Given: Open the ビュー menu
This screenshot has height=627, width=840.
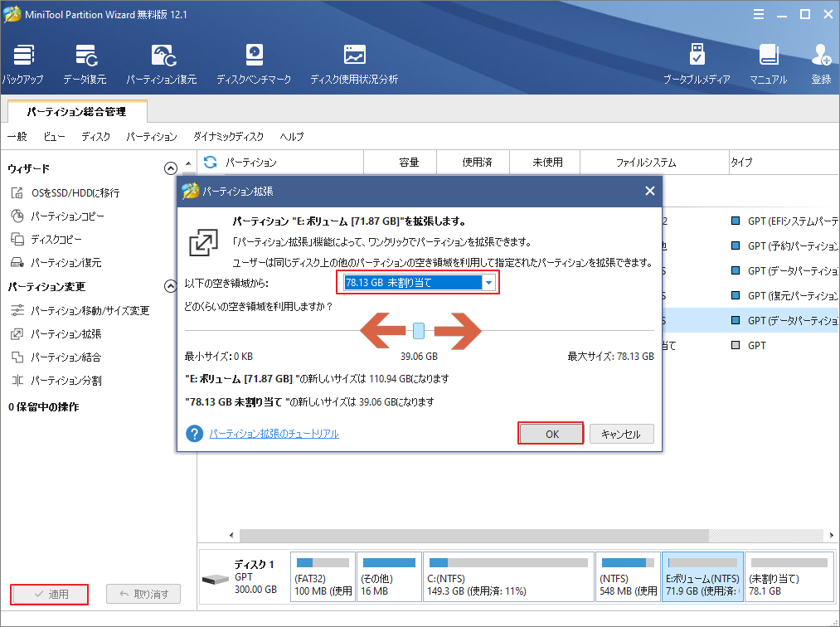Looking at the screenshot, I should pos(54,137).
